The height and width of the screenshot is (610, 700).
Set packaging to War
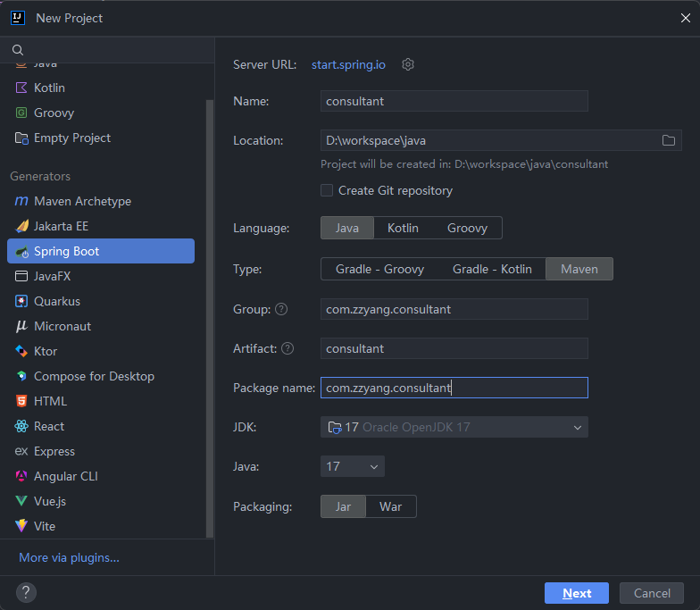[390, 506]
